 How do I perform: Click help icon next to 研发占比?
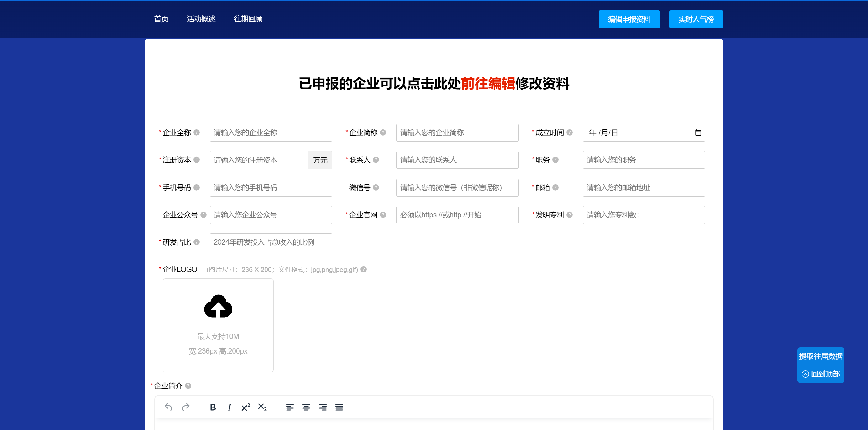click(x=197, y=242)
